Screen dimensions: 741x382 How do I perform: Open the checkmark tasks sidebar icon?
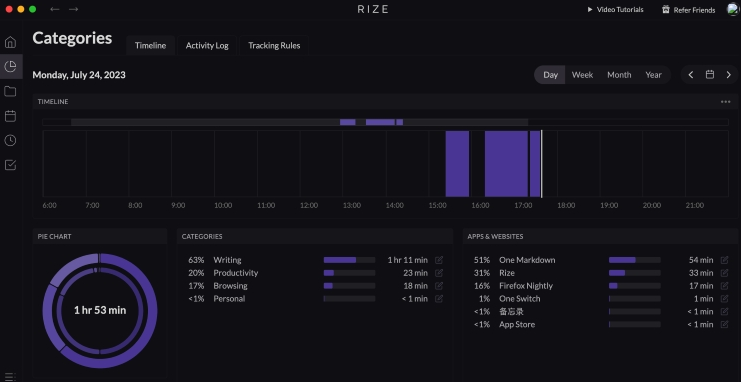click(x=10, y=165)
